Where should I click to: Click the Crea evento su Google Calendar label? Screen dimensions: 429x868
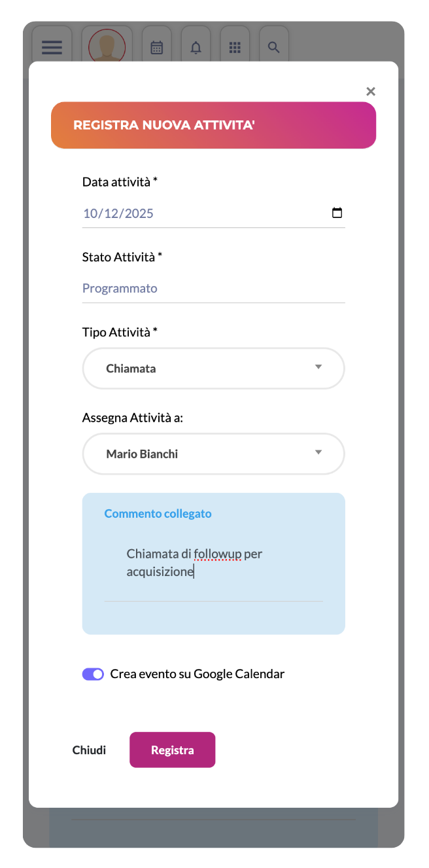pos(197,674)
